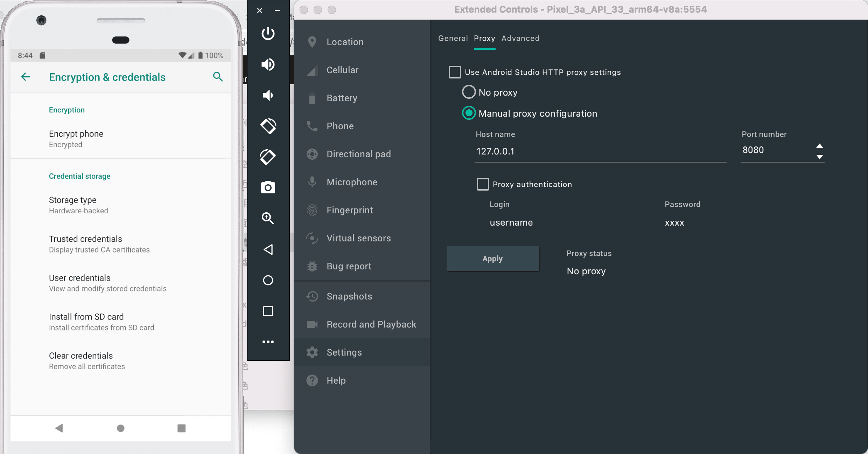Click the Apply button

pos(492,259)
